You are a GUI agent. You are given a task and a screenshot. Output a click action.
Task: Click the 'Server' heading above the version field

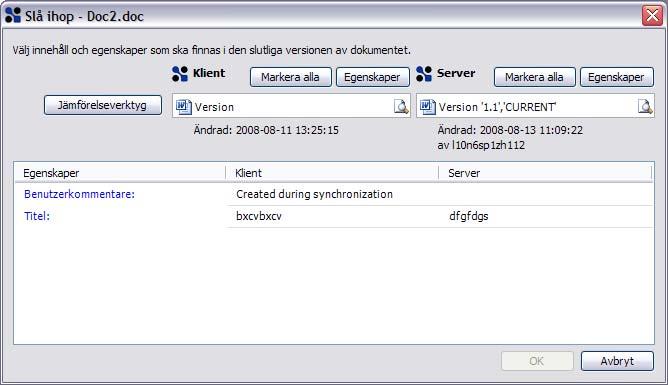coord(456,73)
